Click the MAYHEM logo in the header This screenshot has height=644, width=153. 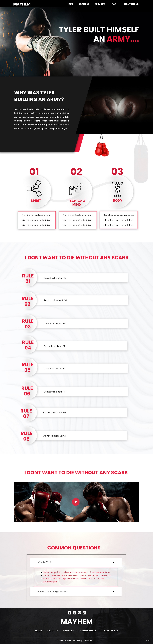pyautogui.click(x=22, y=4)
